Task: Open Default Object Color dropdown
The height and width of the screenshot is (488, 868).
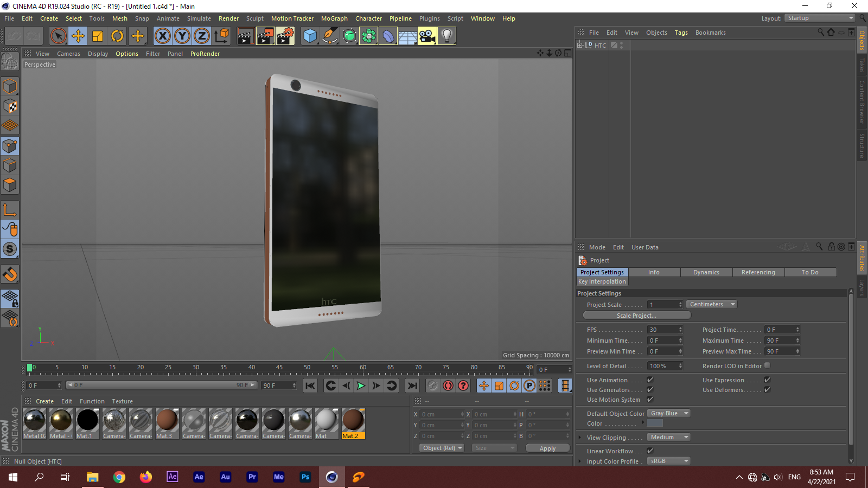Action: tap(668, 413)
